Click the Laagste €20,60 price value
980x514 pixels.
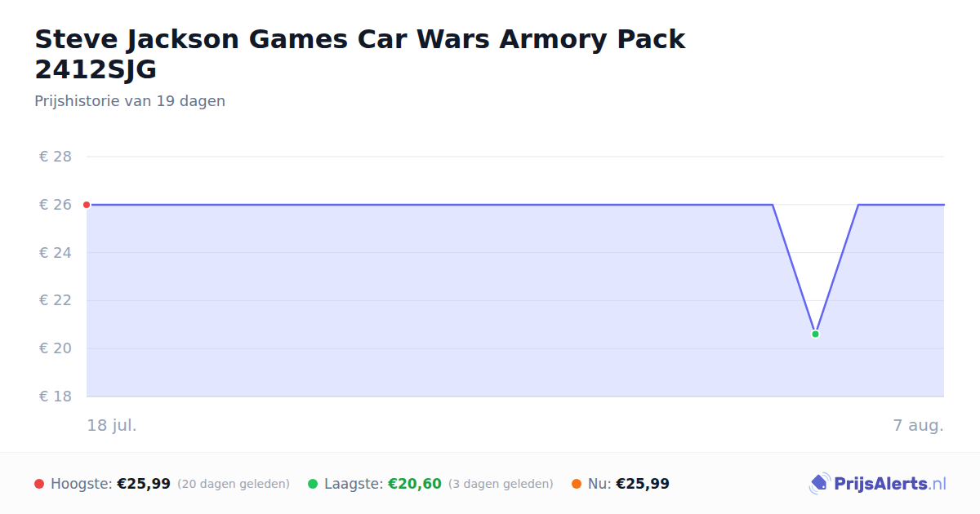click(415, 484)
